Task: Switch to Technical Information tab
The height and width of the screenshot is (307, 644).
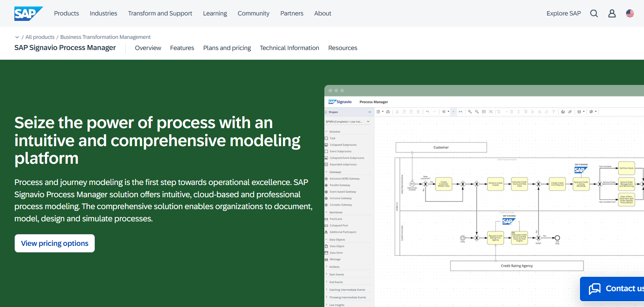Action: pyautogui.click(x=289, y=48)
